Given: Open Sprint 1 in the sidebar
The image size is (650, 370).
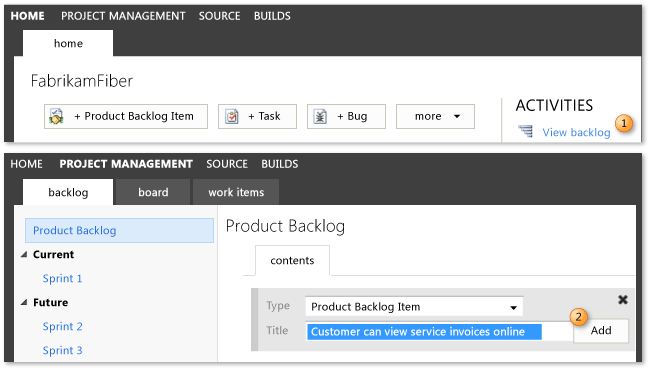Looking at the screenshot, I should [x=62, y=278].
